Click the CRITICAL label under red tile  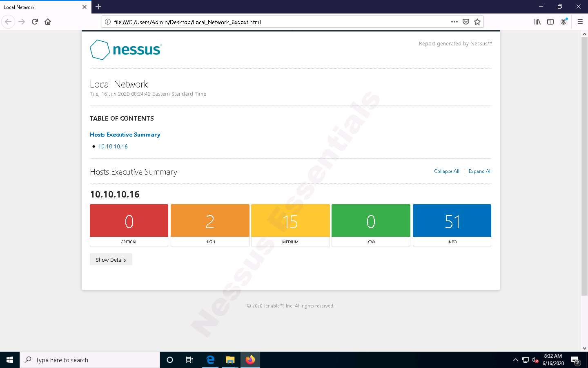tap(129, 242)
